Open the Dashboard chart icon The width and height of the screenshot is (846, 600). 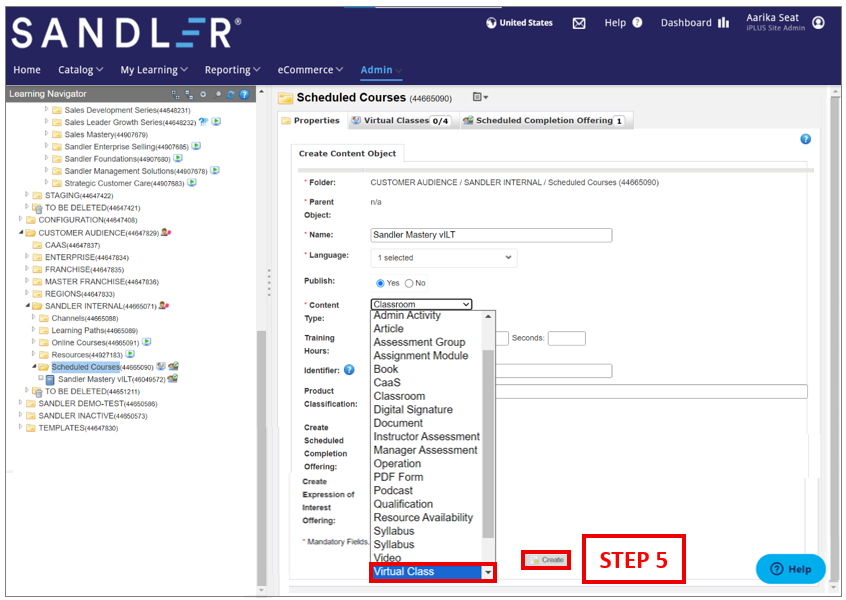723,23
